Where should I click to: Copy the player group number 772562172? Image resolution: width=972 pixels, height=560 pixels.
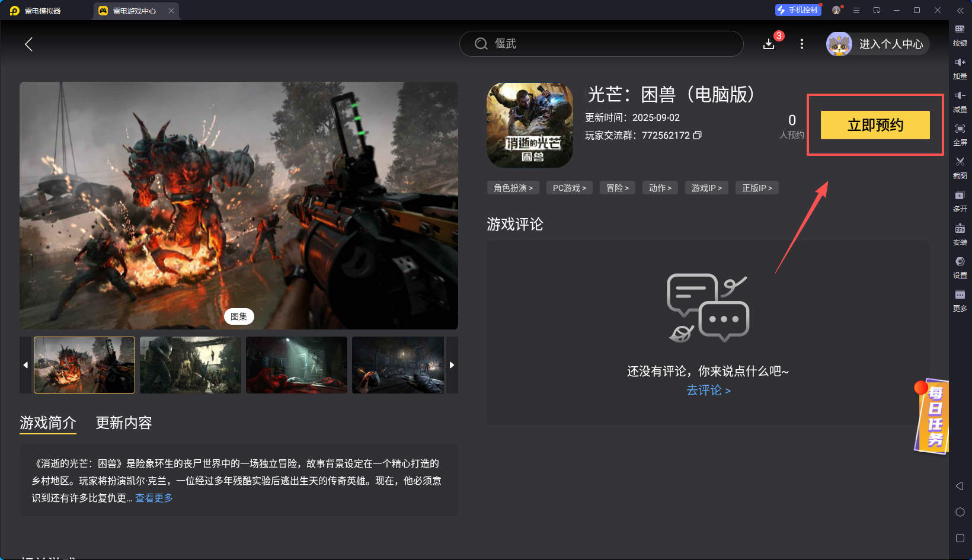[698, 135]
